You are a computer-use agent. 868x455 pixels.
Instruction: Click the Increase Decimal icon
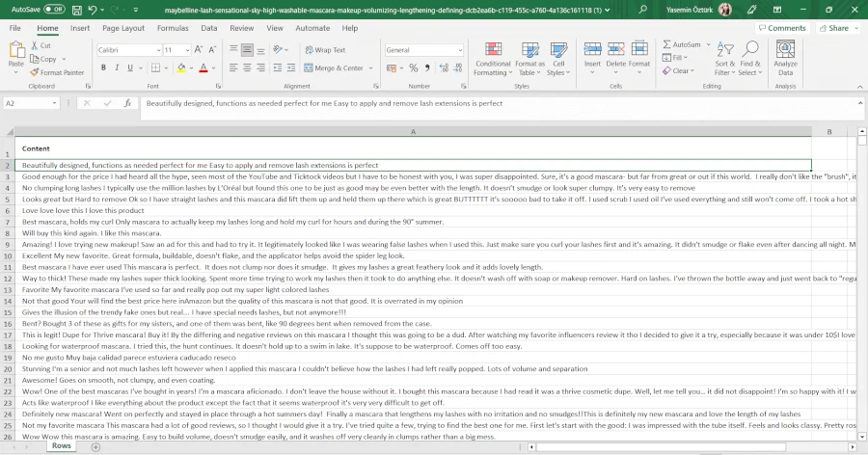[444, 68]
